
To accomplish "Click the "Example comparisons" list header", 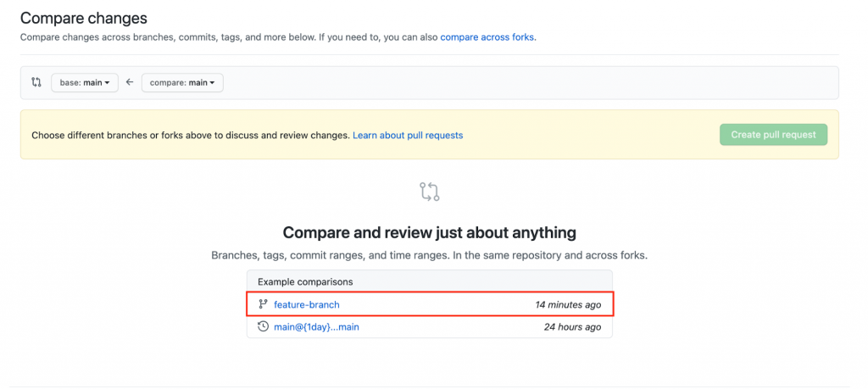I will pyautogui.click(x=305, y=281).
